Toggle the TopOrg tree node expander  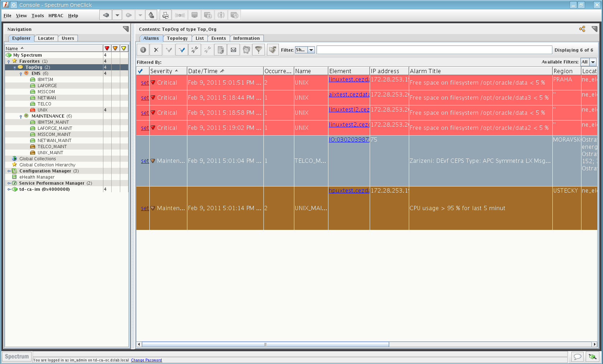coord(15,67)
